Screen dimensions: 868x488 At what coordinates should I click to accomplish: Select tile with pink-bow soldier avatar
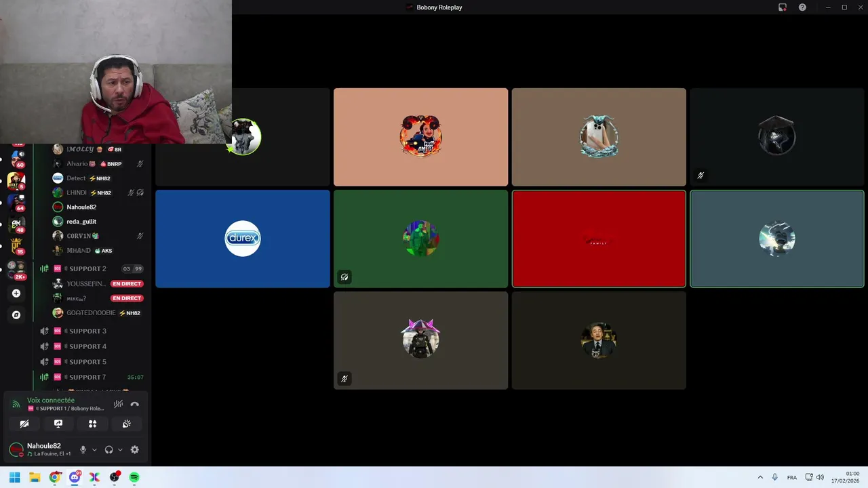point(420,340)
